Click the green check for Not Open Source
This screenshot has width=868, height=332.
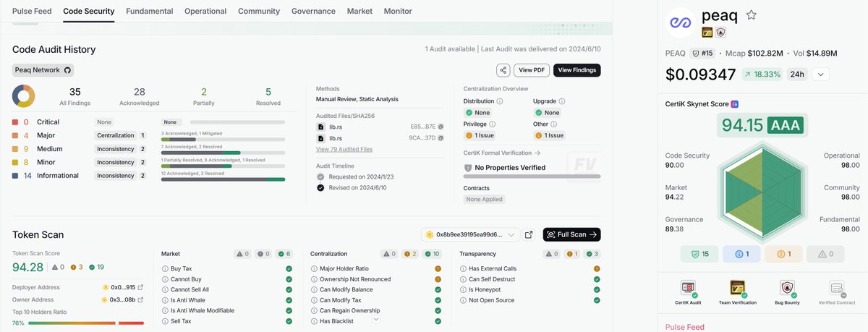pyautogui.click(x=597, y=299)
